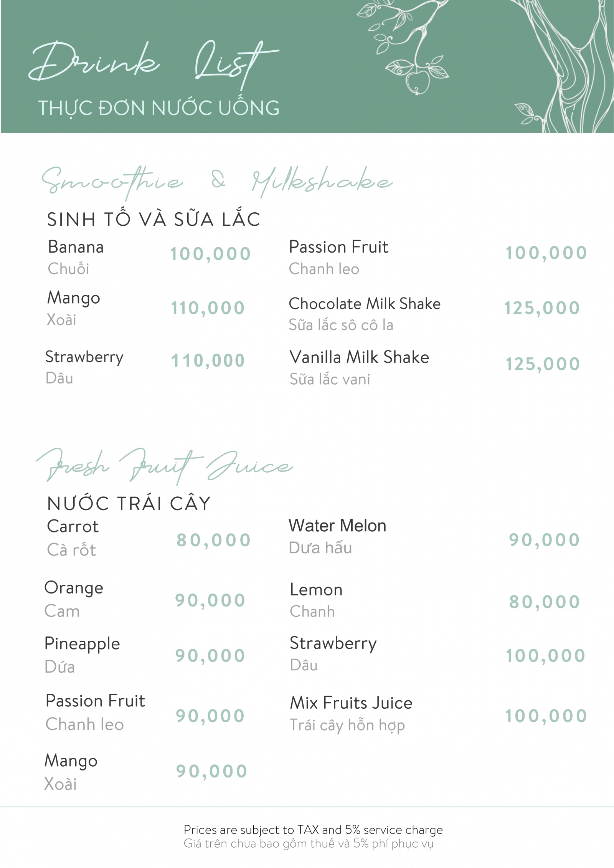Pick the Vanilla Milk Shake item
The image size is (614, 868).
359,357
